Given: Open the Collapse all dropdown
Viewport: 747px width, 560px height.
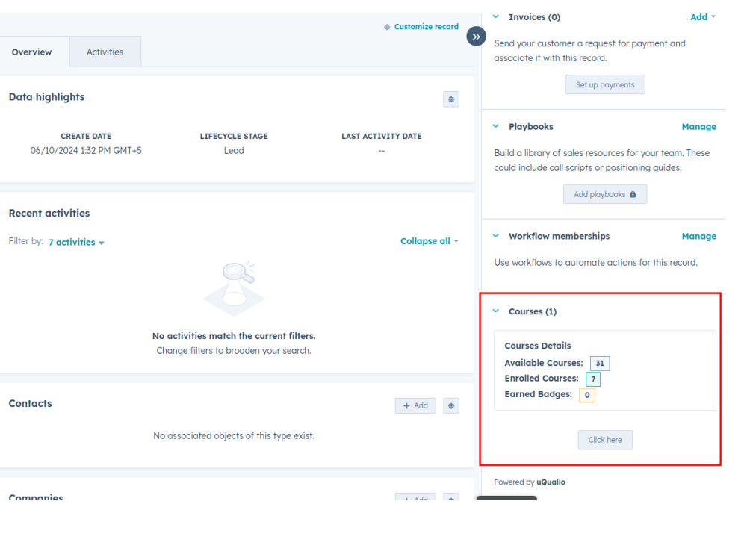Looking at the screenshot, I should (430, 241).
